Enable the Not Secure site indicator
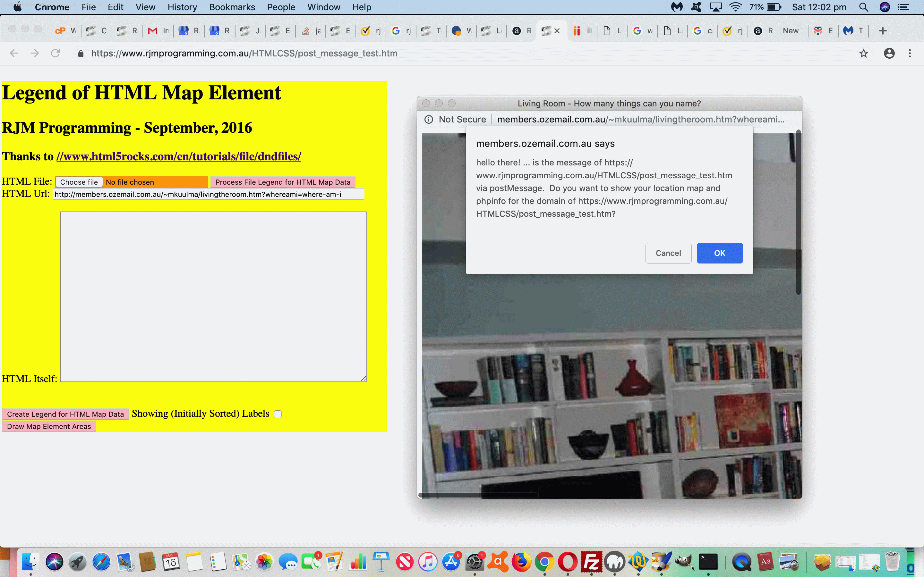This screenshot has height=577, width=924. tap(456, 119)
